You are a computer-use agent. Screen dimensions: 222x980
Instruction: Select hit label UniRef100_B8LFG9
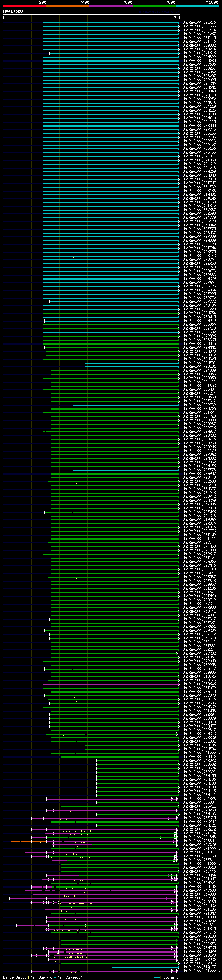199,187
